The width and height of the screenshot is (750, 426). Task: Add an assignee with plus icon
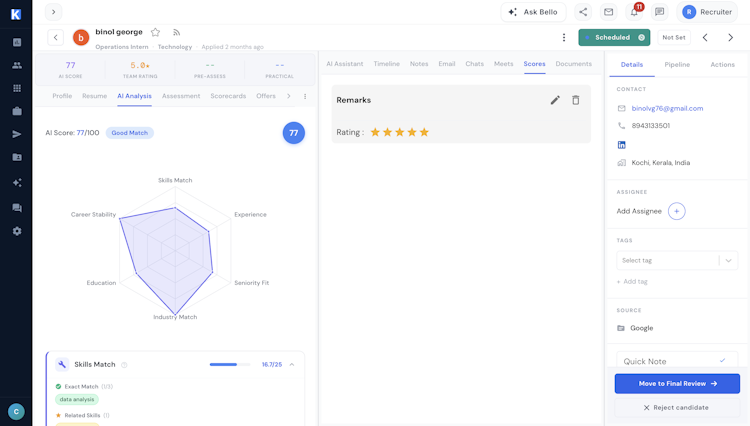click(677, 211)
